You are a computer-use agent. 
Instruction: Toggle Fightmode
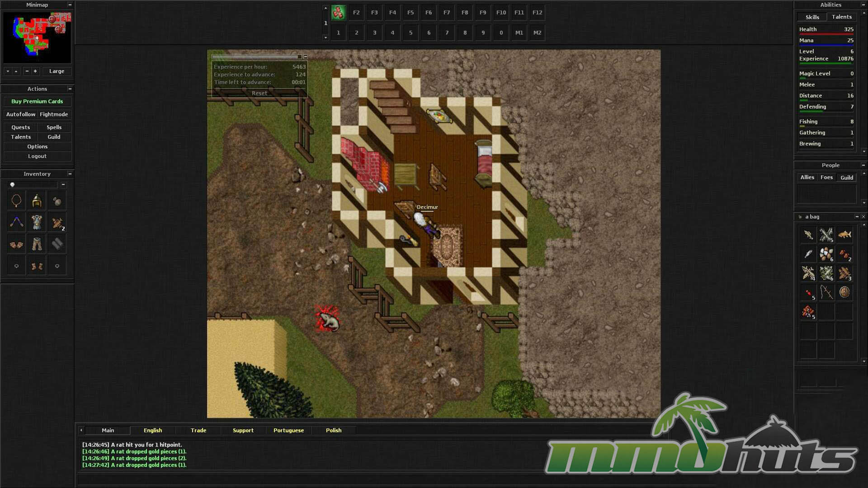pyautogui.click(x=54, y=114)
